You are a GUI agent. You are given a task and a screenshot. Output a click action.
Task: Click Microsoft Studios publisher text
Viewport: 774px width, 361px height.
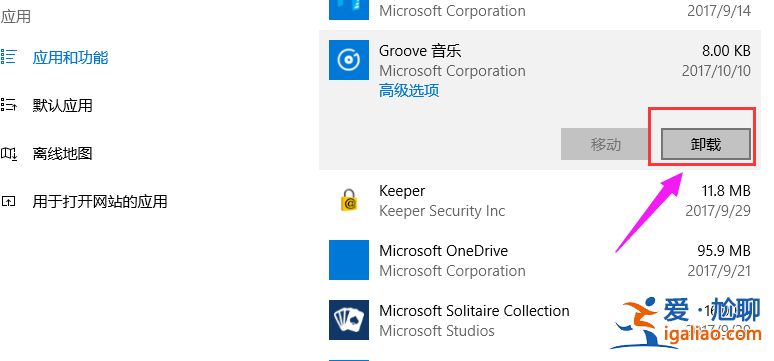(x=437, y=330)
